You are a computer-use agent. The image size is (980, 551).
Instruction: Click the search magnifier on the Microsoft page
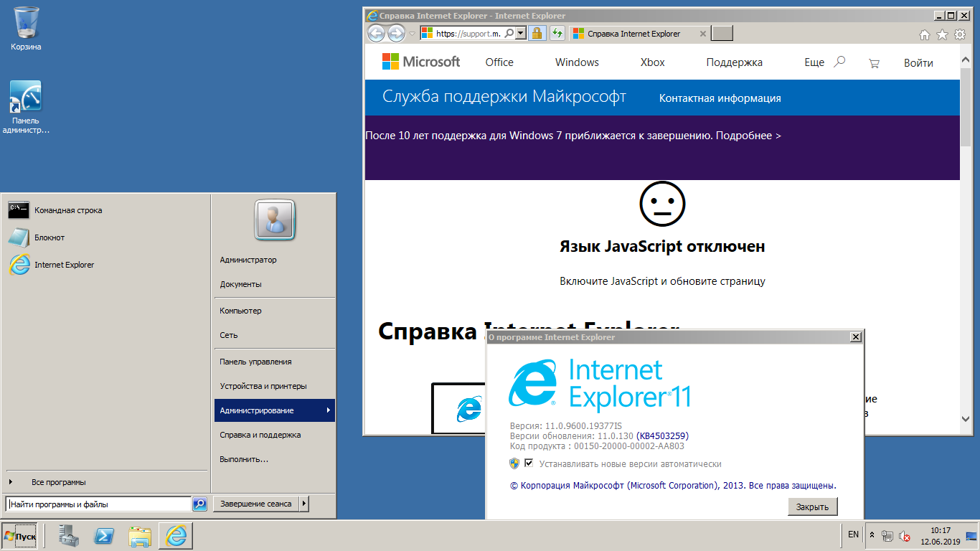(839, 62)
